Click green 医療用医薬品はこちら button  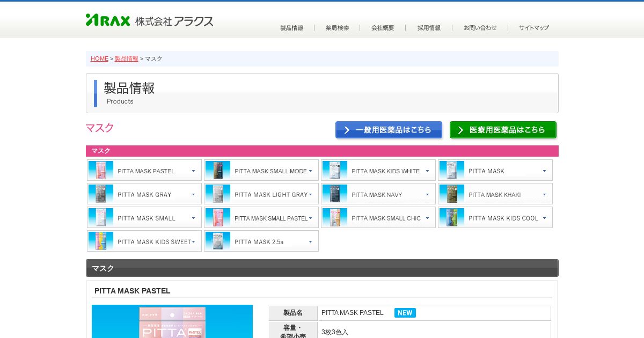pos(503,130)
